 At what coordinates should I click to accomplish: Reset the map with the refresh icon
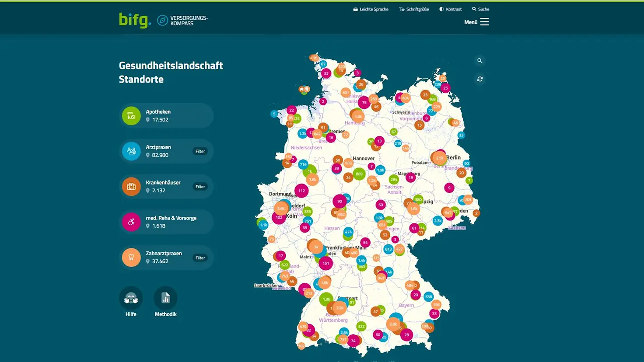480,79
